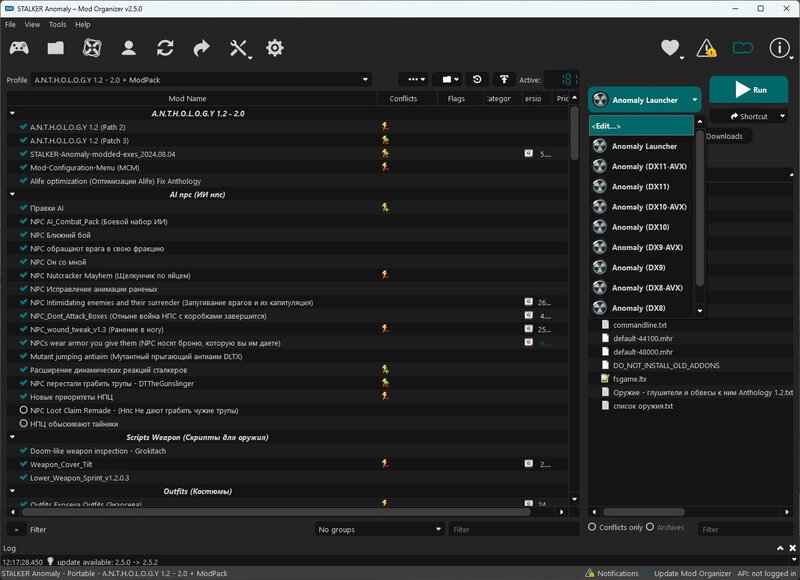Collapse the log panel with up arrow

(x=780, y=548)
